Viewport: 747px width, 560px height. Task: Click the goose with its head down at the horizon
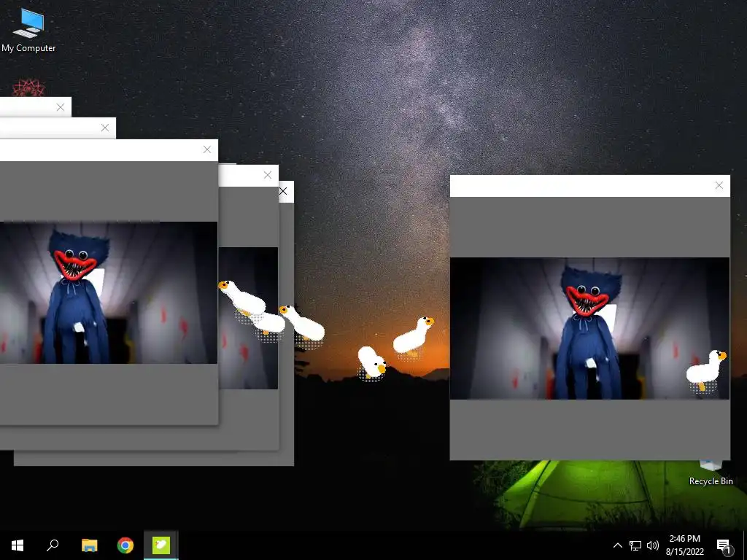372,363
